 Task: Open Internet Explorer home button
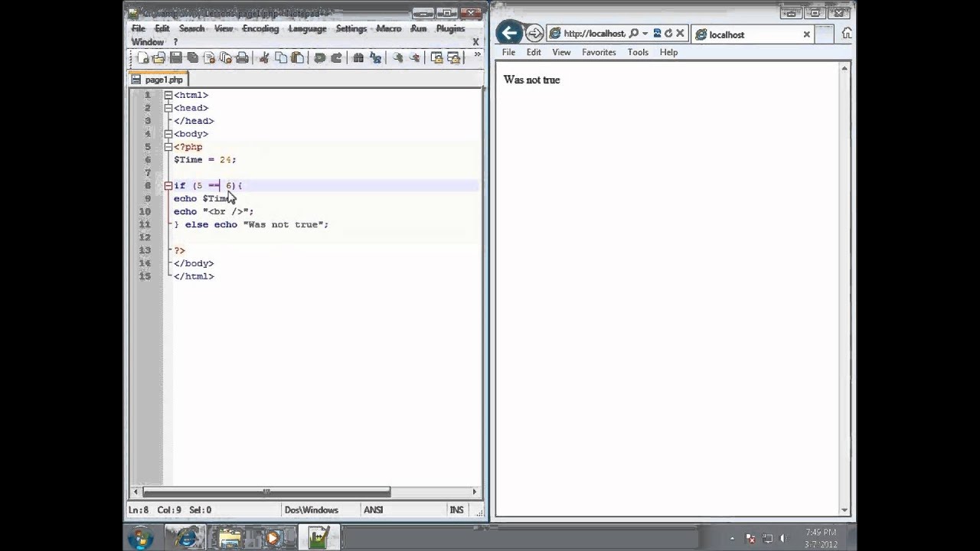point(847,34)
